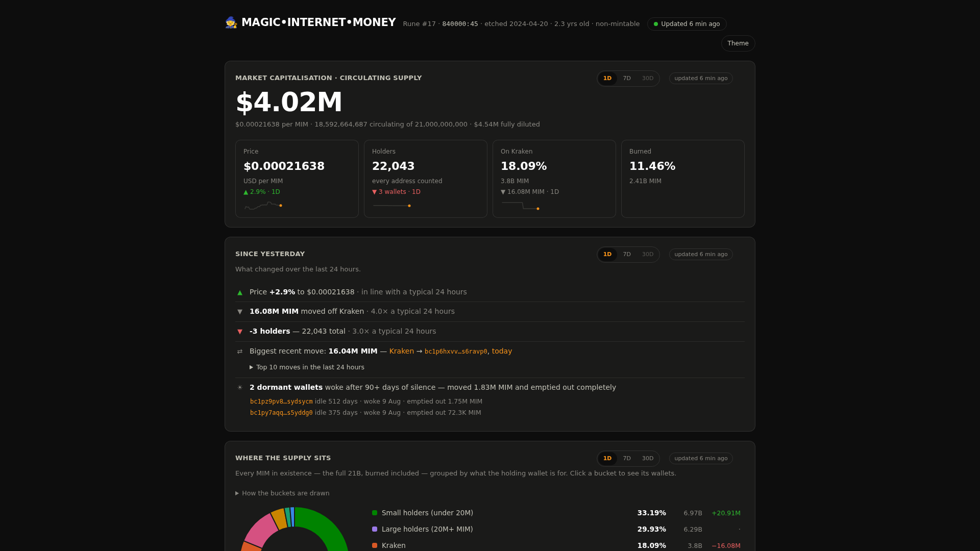Click the 3.8B MIM amount in On Kraken card
This screenshot has height=551, width=980.
click(x=514, y=181)
